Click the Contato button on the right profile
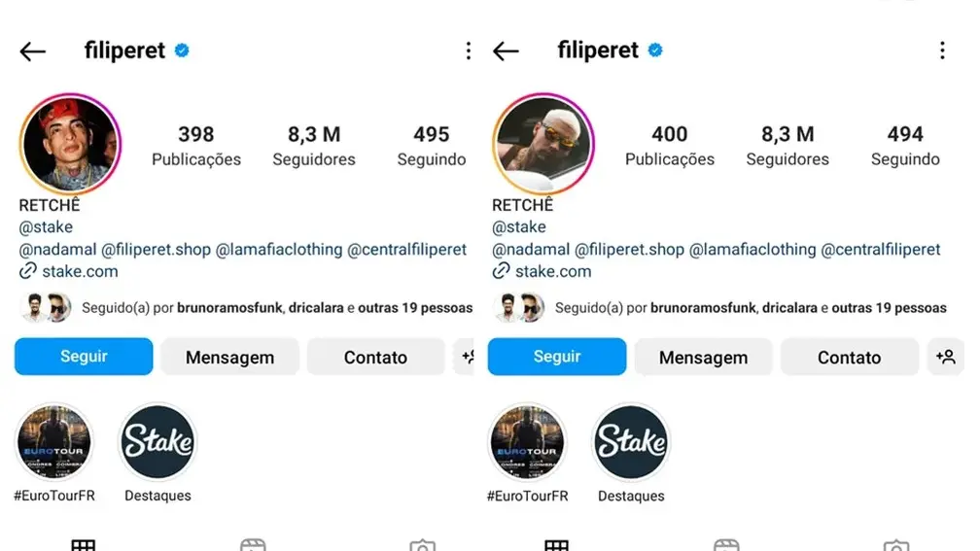980x551 pixels. click(x=850, y=357)
